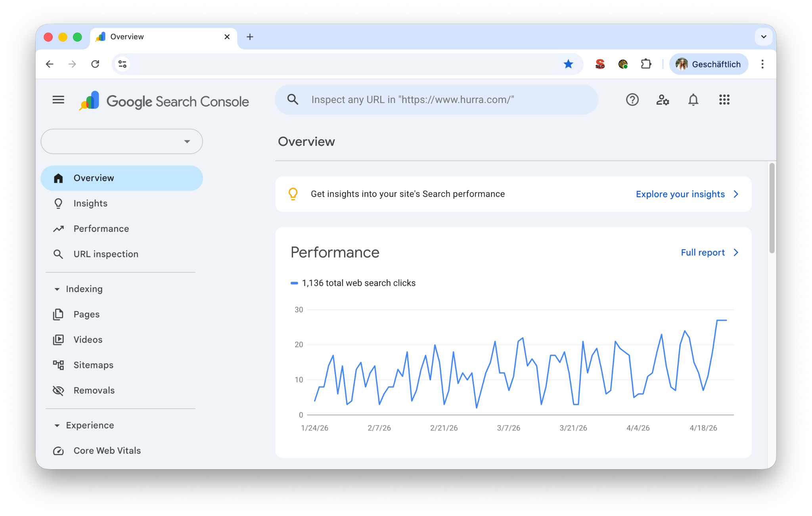Click Explore your insights
This screenshot has width=812, height=516.
(x=680, y=194)
